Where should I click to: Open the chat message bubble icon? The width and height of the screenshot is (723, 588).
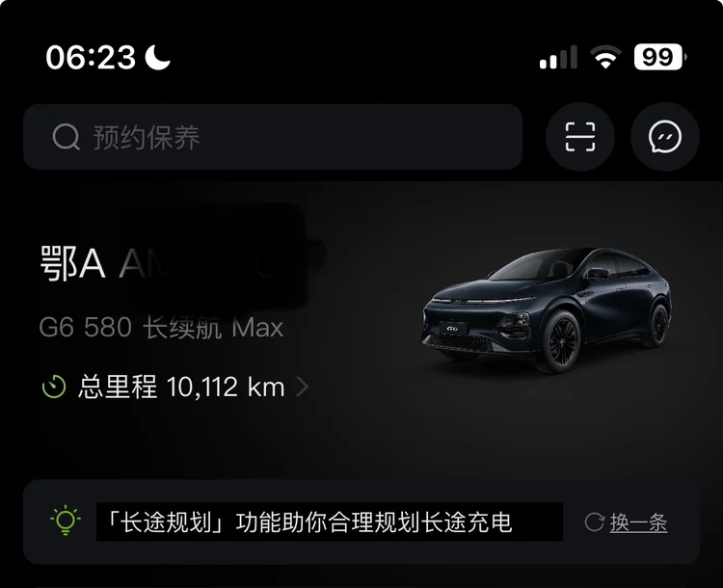click(665, 137)
